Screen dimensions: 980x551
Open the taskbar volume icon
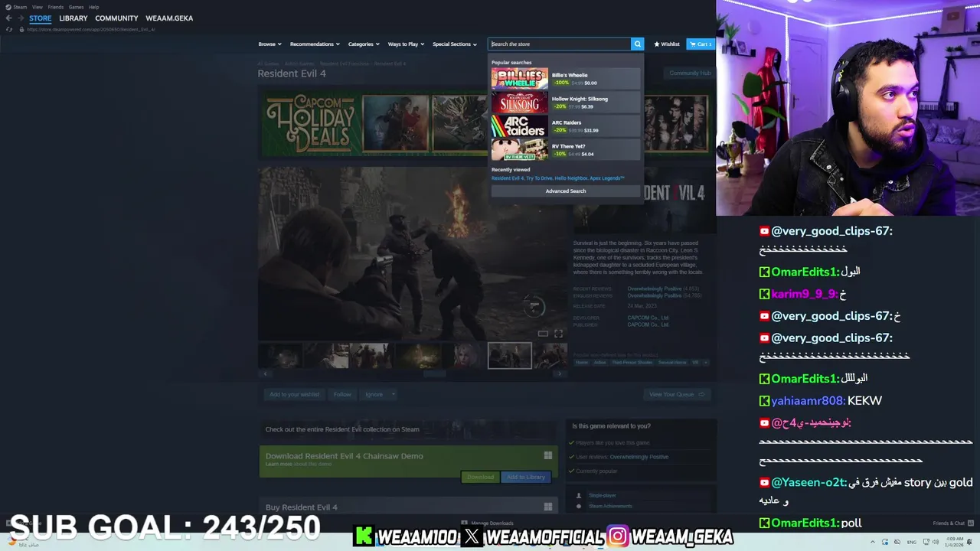click(x=936, y=542)
